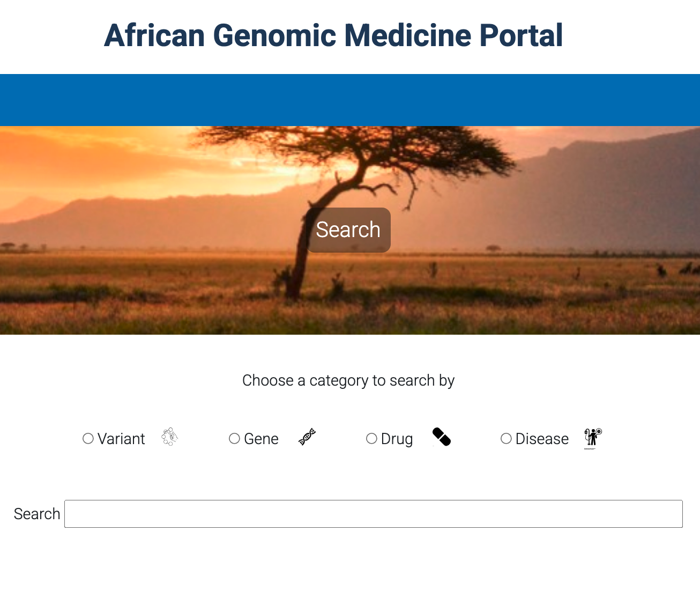This screenshot has width=700, height=590.
Task: Click the Gene DNA helix icon
Action: 307,437
